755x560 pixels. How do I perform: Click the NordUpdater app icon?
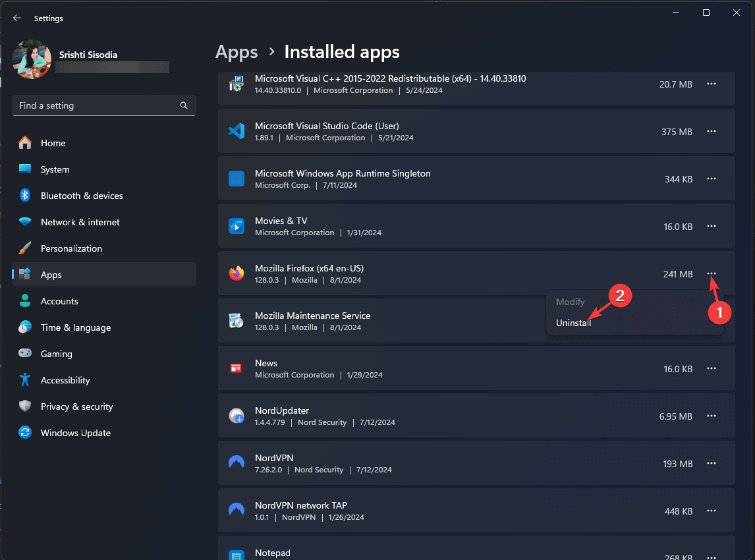(237, 416)
